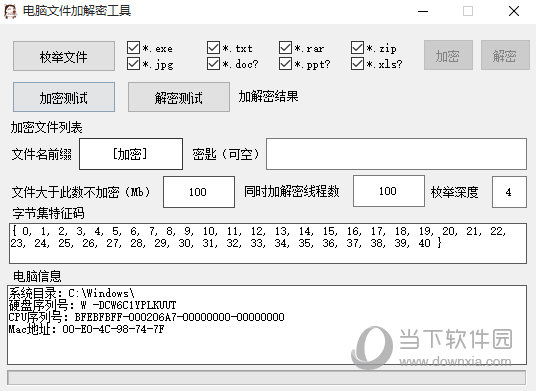This screenshot has height=391, width=536.
Task: Click the Mac地址 line in computer info
Action: 86,329
